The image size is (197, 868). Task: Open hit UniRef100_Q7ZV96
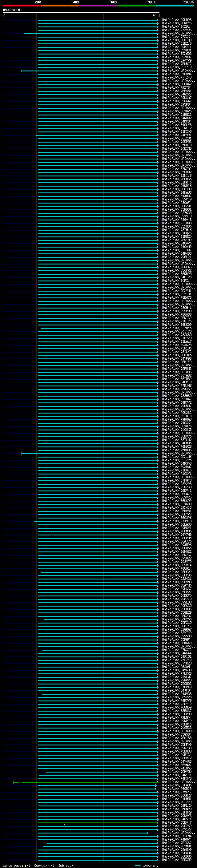pyautogui.click(x=176, y=30)
